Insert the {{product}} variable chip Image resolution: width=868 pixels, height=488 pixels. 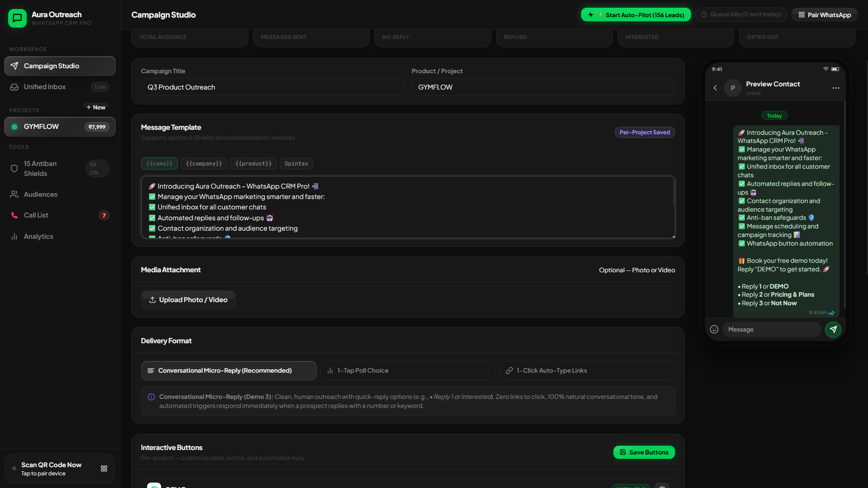click(x=253, y=164)
